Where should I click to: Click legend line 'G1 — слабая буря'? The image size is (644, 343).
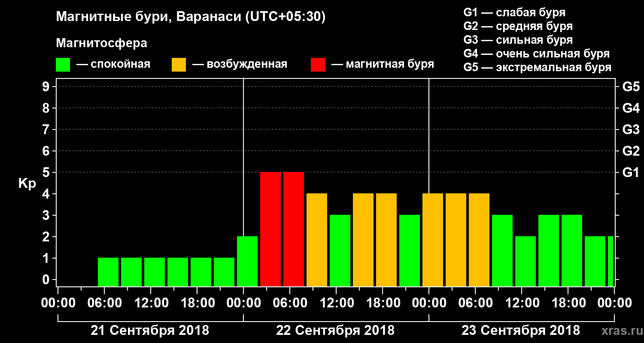514,12
